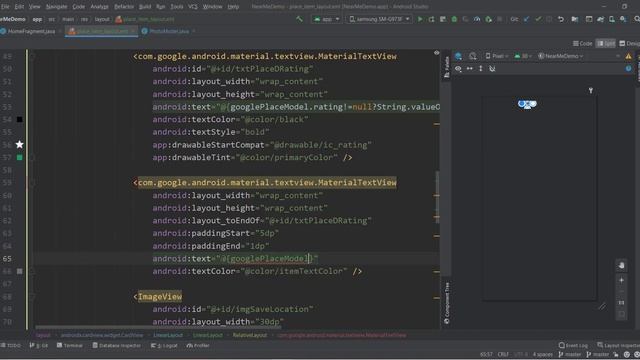Click the zoom in plus button

(621, 280)
